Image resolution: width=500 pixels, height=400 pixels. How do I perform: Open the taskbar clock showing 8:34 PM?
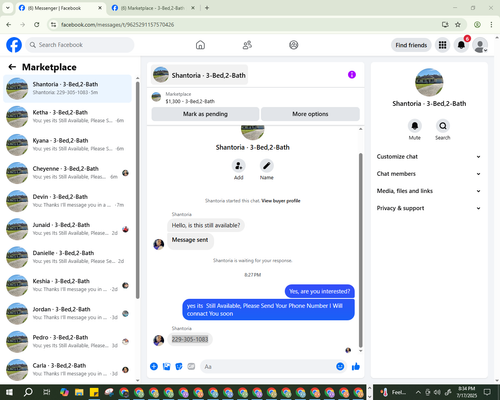click(x=467, y=392)
